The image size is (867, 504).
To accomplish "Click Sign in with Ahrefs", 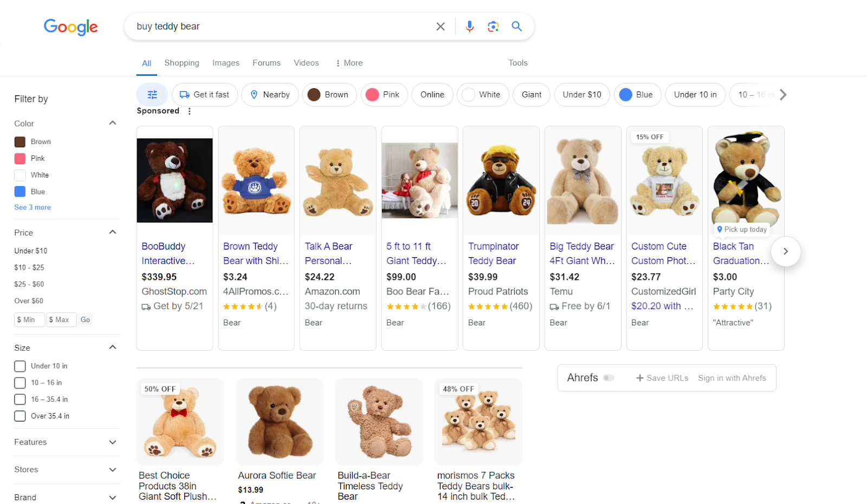I will tap(732, 378).
